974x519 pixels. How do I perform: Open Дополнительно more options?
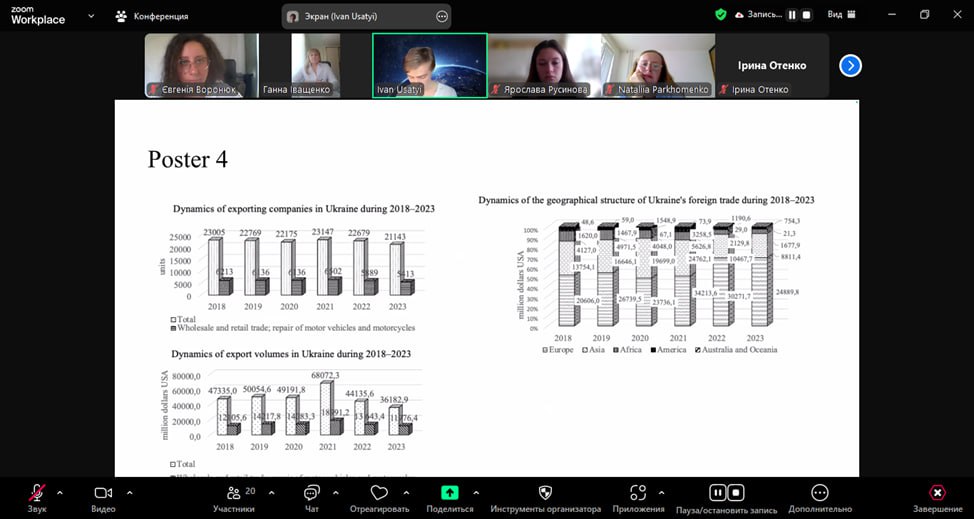(x=820, y=499)
